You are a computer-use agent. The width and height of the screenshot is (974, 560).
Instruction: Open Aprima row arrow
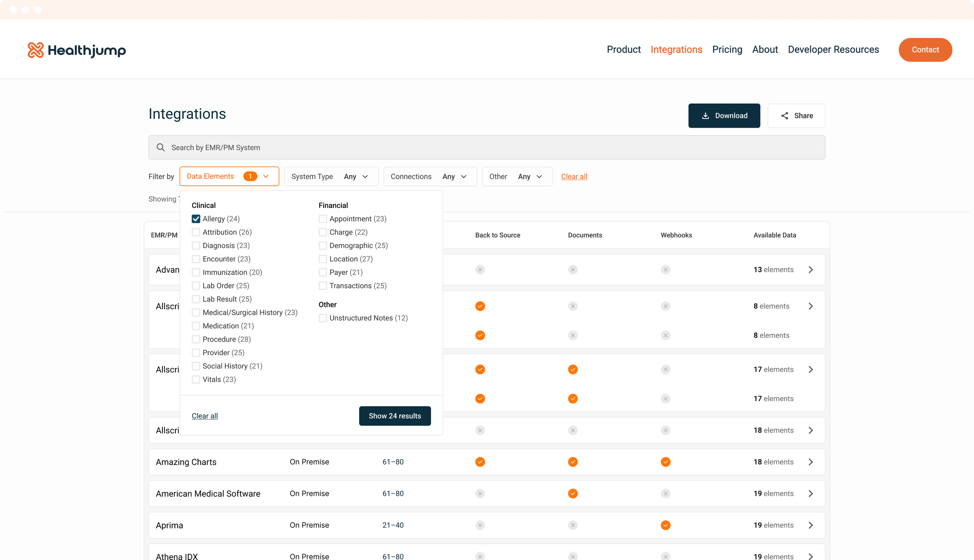click(811, 525)
